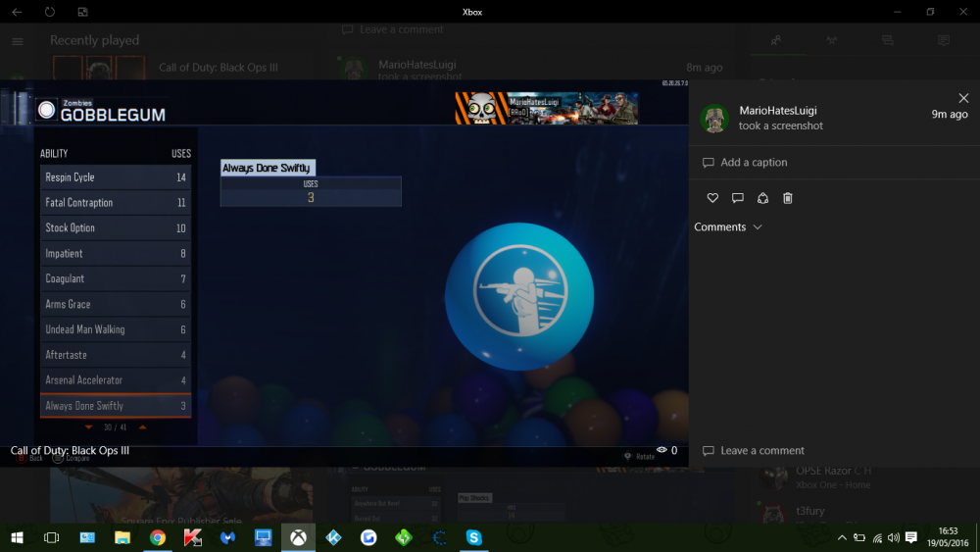980x552 pixels.
Task: Open Skype from the taskbar
Action: click(474, 537)
